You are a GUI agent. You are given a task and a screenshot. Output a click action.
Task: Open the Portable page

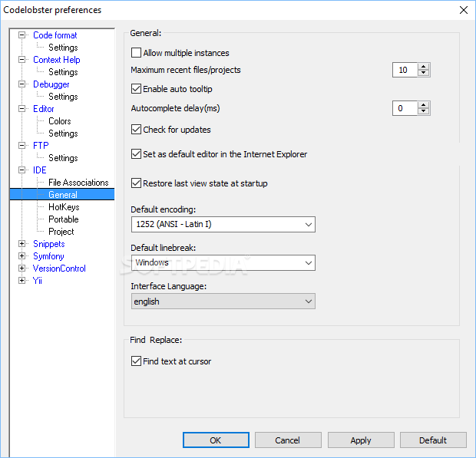coord(64,219)
